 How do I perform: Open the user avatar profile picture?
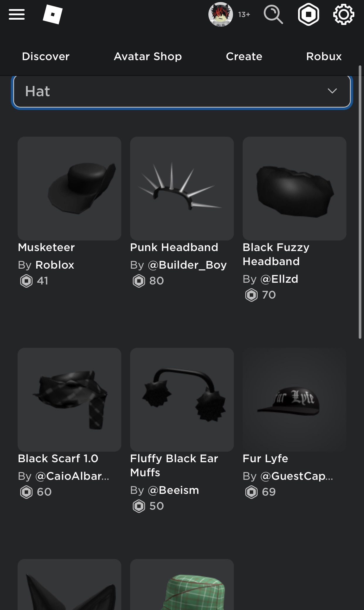tap(221, 14)
